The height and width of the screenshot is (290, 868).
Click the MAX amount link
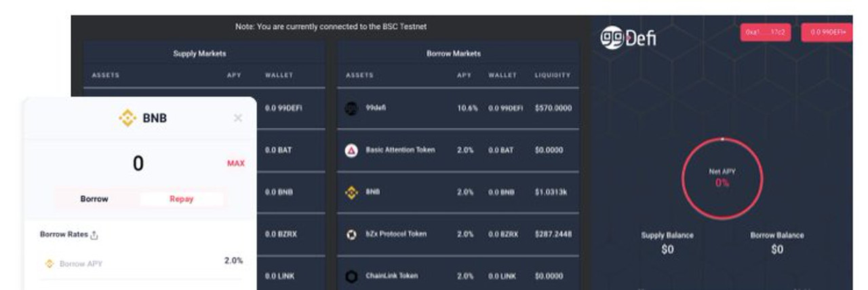click(x=236, y=164)
